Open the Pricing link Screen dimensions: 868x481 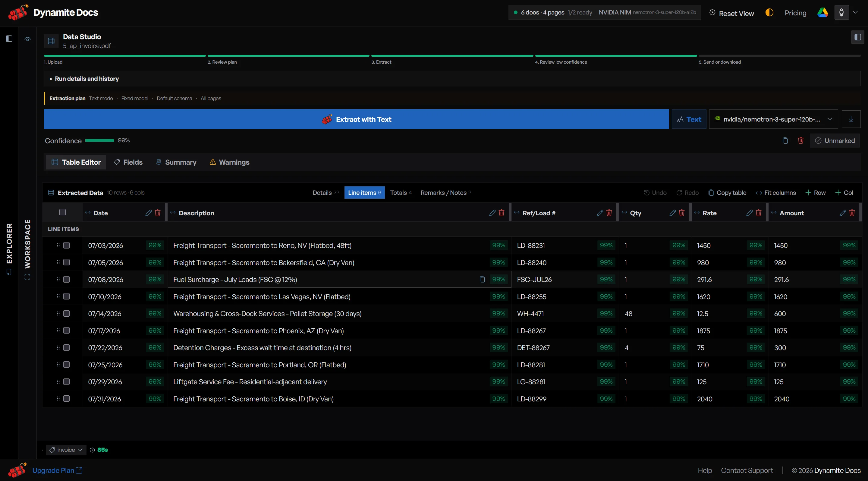pyautogui.click(x=795, y=13)
